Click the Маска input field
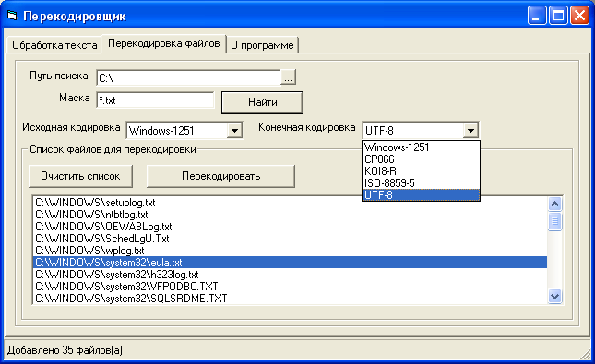This screenshot has width=595, height=364. (155, 100)
